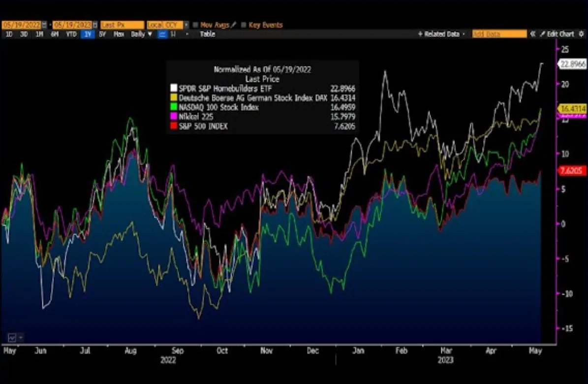
Task: Select the 1D time range
Action: pos(9,34)
